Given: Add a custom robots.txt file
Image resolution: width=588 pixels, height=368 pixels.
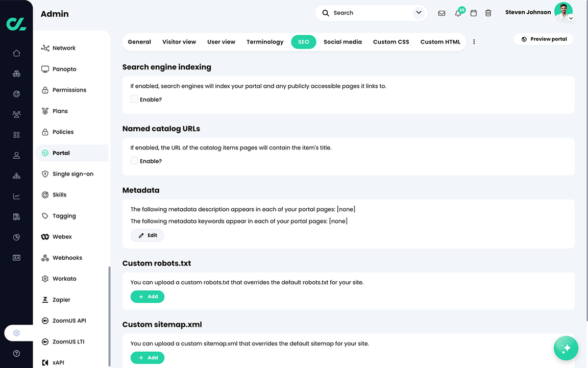Looking at the screenshot, I should [147, 297].
